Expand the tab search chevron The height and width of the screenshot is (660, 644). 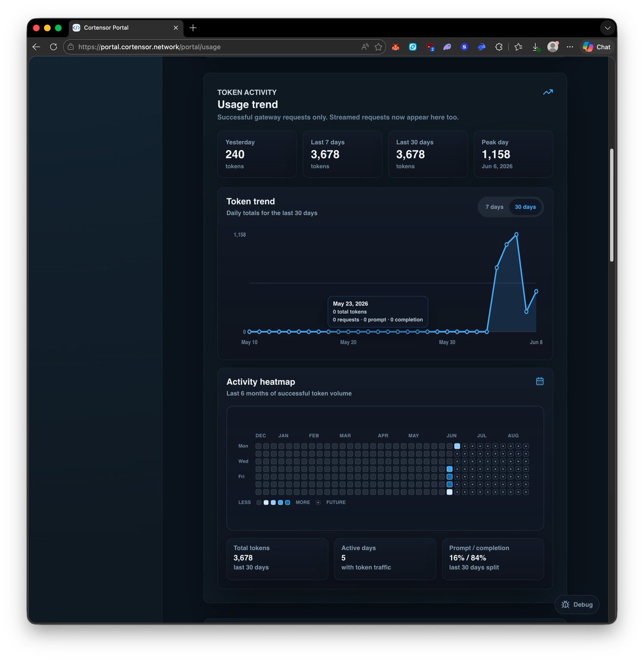pos(607,28)
